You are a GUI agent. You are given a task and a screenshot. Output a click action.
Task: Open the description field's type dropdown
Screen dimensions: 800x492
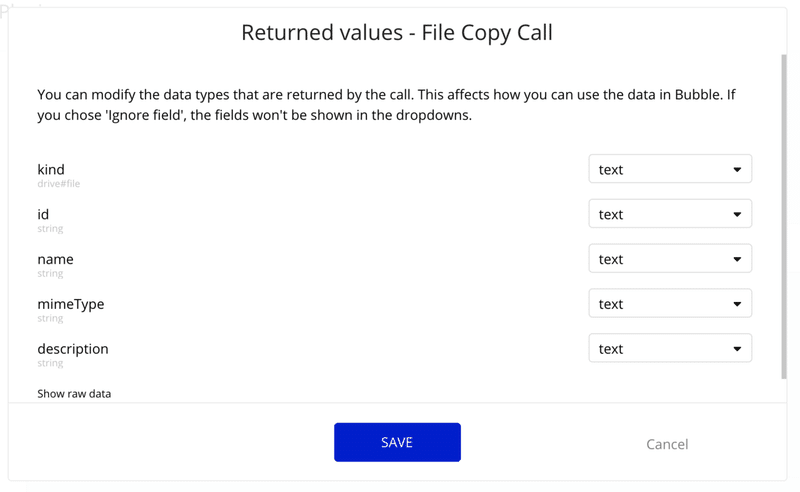click(670, 349)
